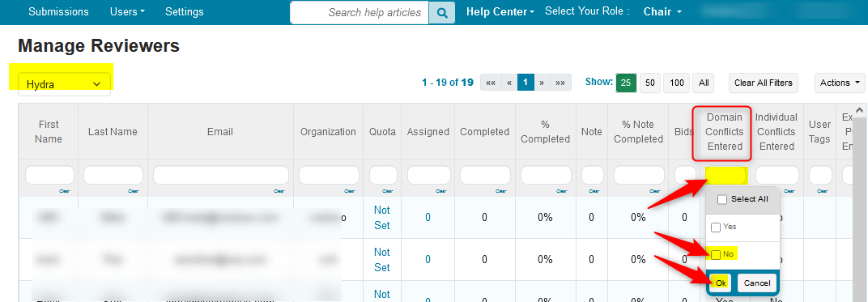Check the Yes filter option
This screenshot has height=302, width=868.
(716, 228)
